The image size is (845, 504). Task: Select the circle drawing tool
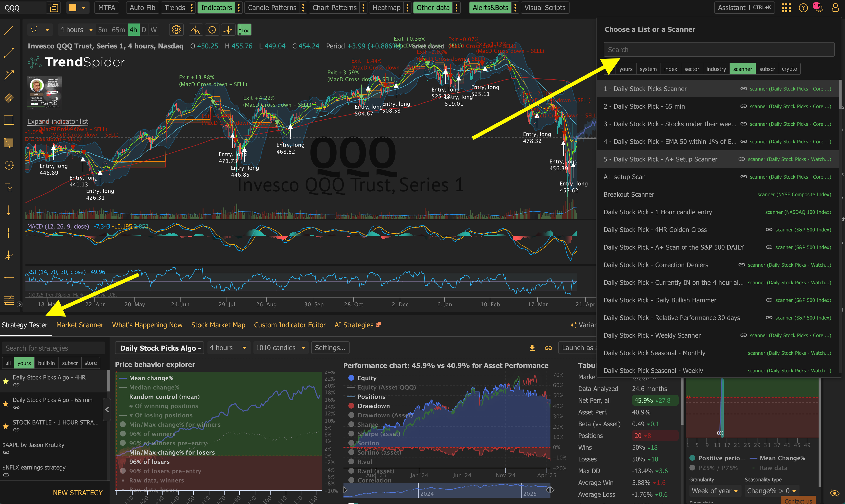[9, 165]
